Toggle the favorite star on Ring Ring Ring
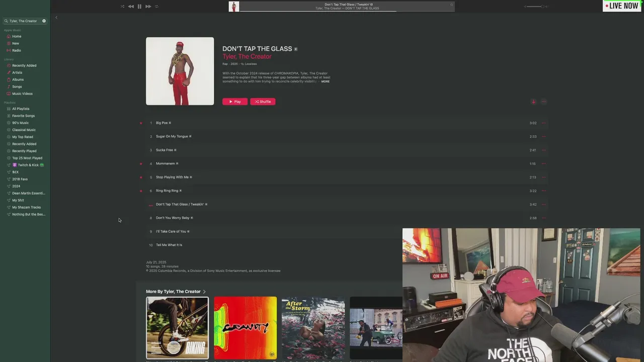This screenshot has width=644, height=362. click(x=141, y=191)
